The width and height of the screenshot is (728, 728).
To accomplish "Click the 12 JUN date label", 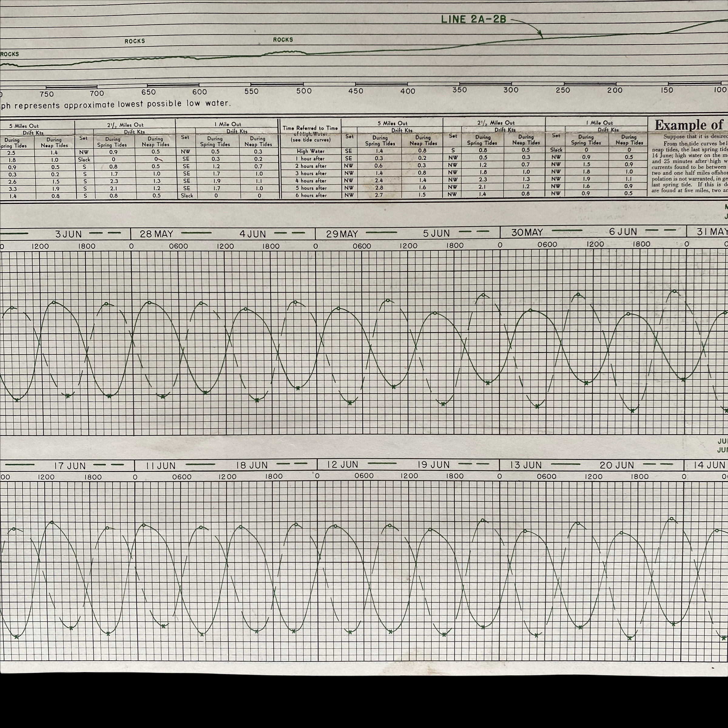I will 342,465.
